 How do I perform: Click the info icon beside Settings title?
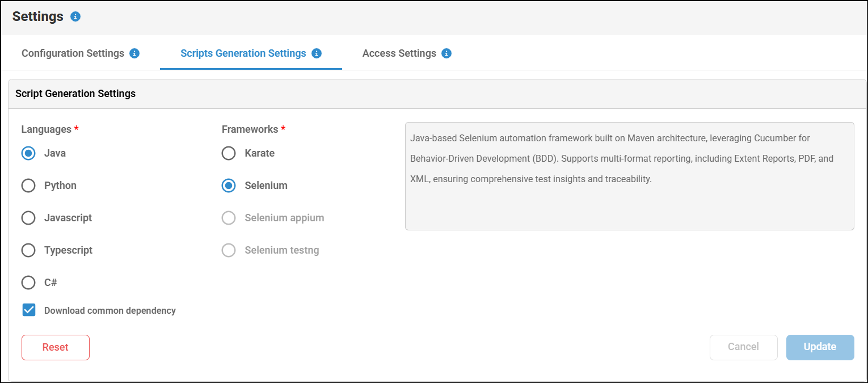pos(75,16)
